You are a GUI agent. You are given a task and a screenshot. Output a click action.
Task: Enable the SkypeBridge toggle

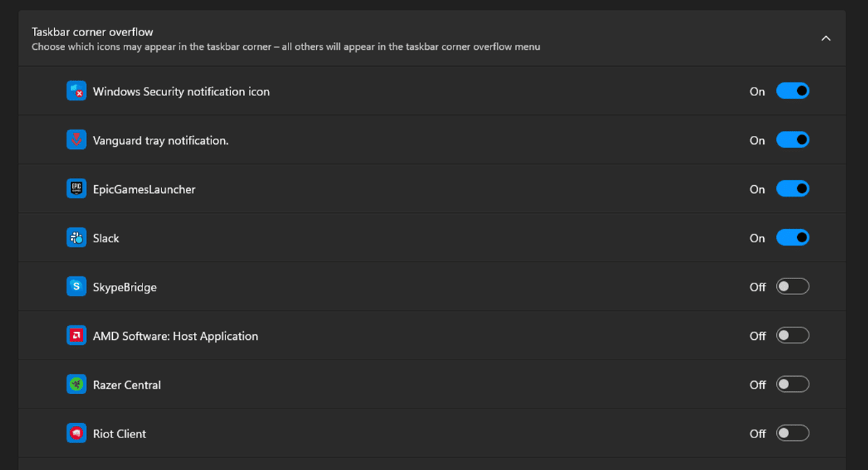tap(793, 286)
